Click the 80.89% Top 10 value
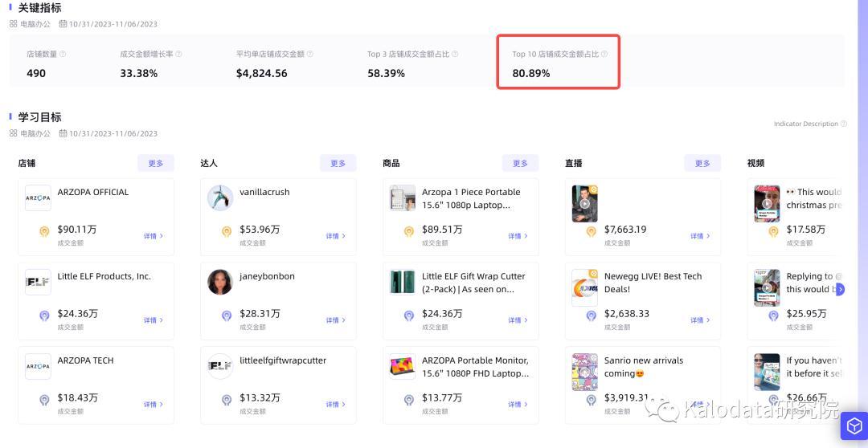 point(531,73)
